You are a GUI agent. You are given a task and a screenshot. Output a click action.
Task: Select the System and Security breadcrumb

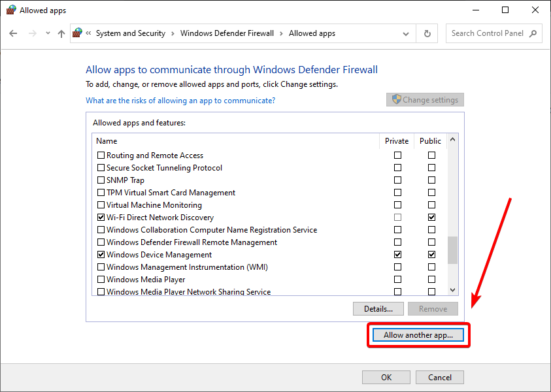[131, 33]
